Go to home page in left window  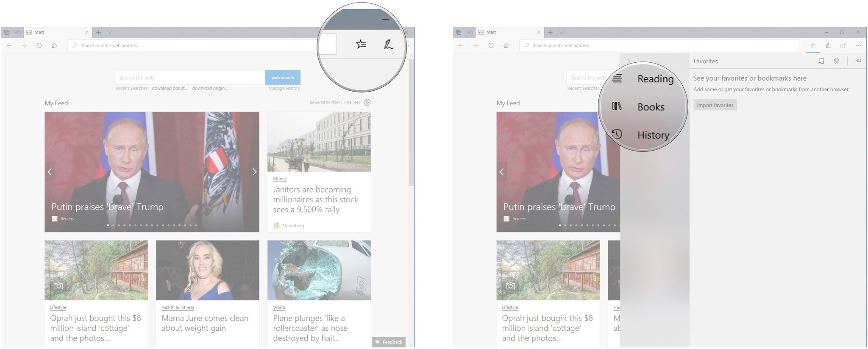[54, 45]
